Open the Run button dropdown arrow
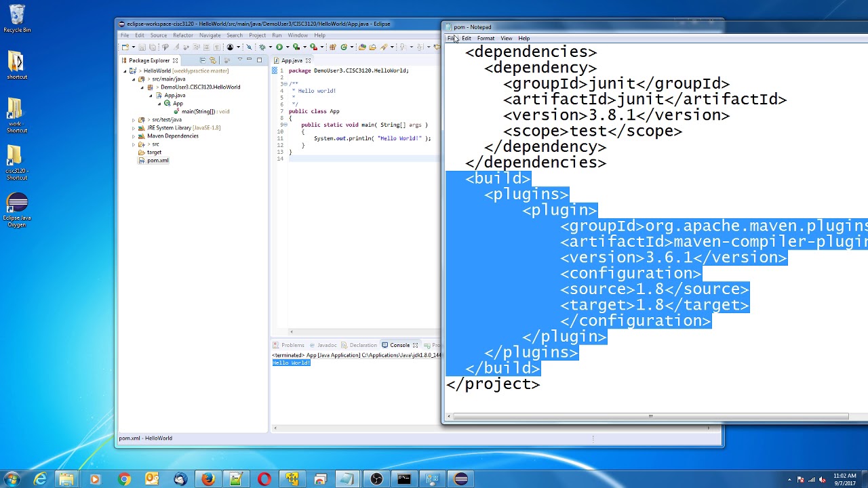868x488 pixels. [x=288, y=47]
